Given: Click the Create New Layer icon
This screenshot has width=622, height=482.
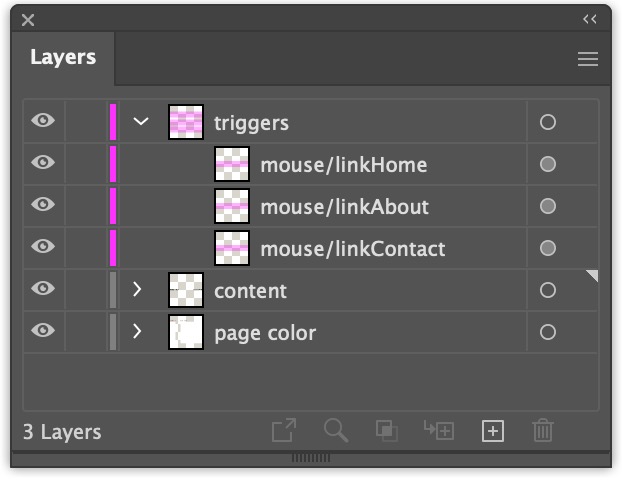Looking at the screenshot, I should point(492,431).
